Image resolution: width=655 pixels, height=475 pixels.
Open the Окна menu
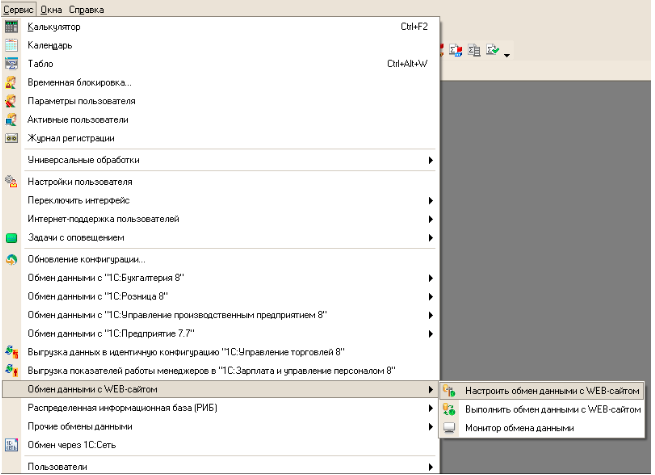click(x=51, y=9)
